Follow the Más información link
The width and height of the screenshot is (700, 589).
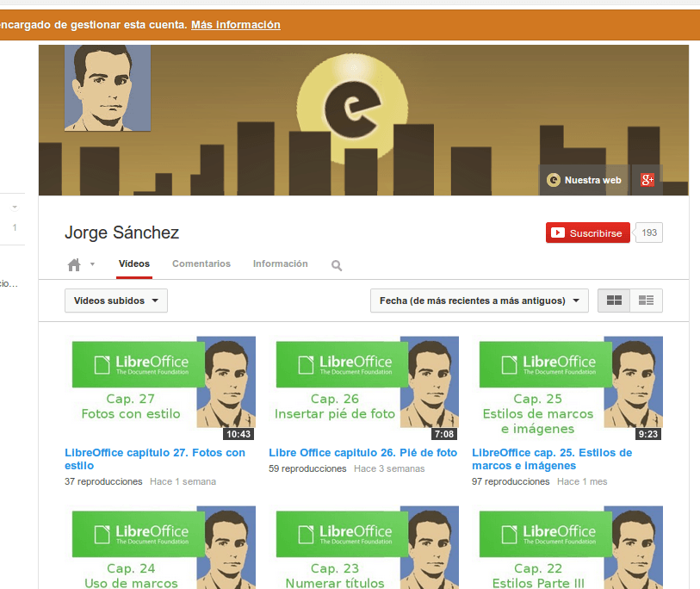[235, 25]
